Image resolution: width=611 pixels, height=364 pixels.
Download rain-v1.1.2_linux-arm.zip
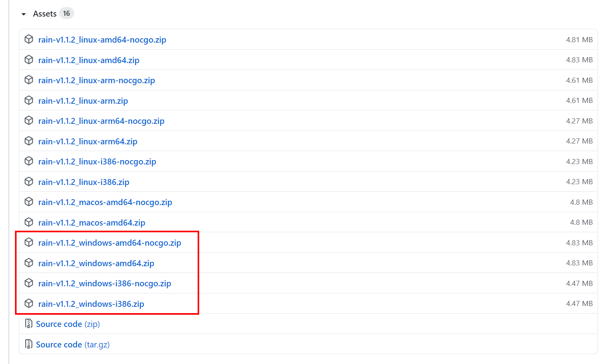pyautogui.click(x=83, y=101)
